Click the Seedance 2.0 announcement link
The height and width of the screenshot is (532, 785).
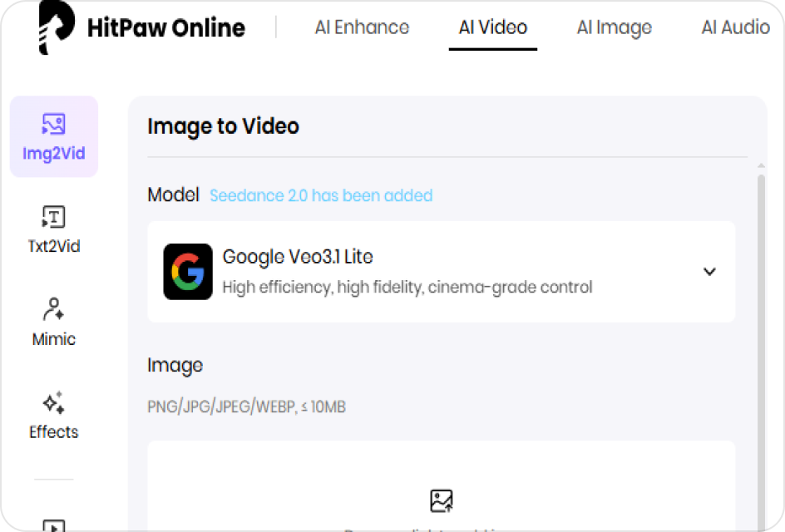click(321, 195)
